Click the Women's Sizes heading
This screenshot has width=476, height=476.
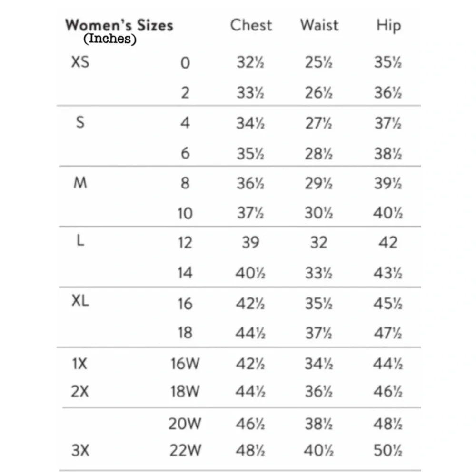(x=119, y=25)
